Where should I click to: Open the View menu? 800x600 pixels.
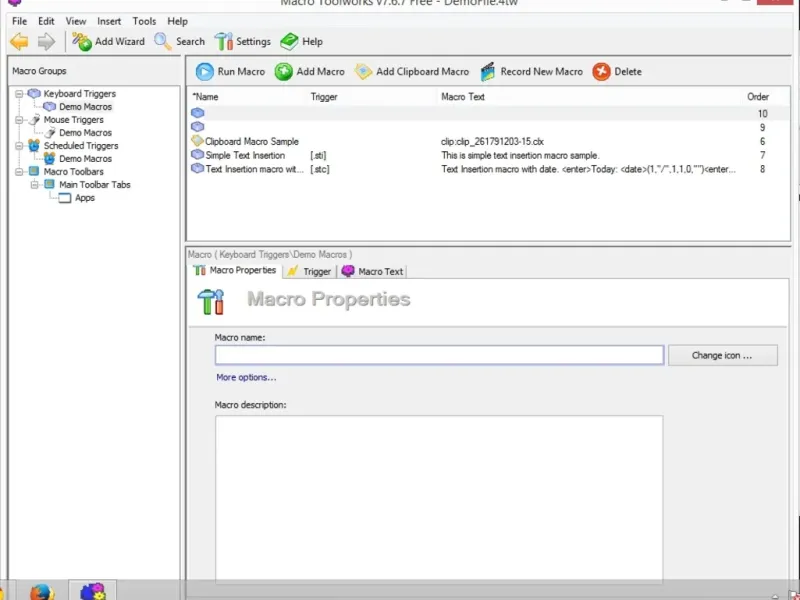[x=76, y=21]
